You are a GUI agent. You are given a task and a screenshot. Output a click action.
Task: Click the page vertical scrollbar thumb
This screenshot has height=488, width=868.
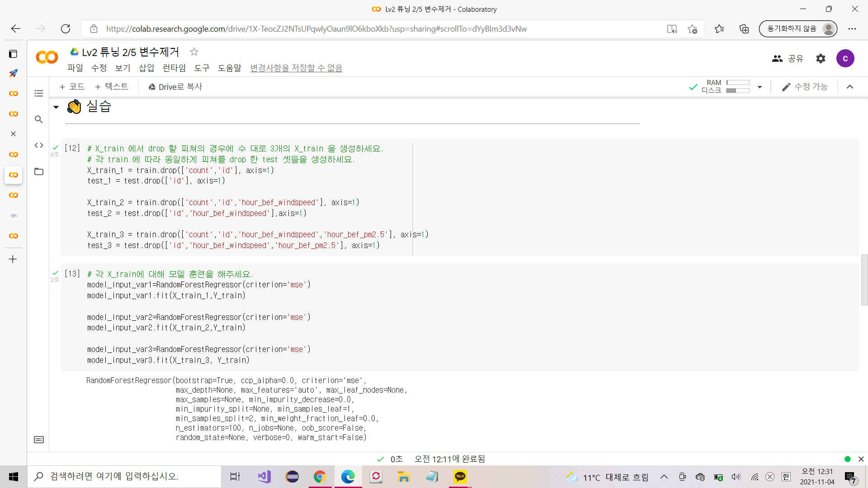pos(864,280)
